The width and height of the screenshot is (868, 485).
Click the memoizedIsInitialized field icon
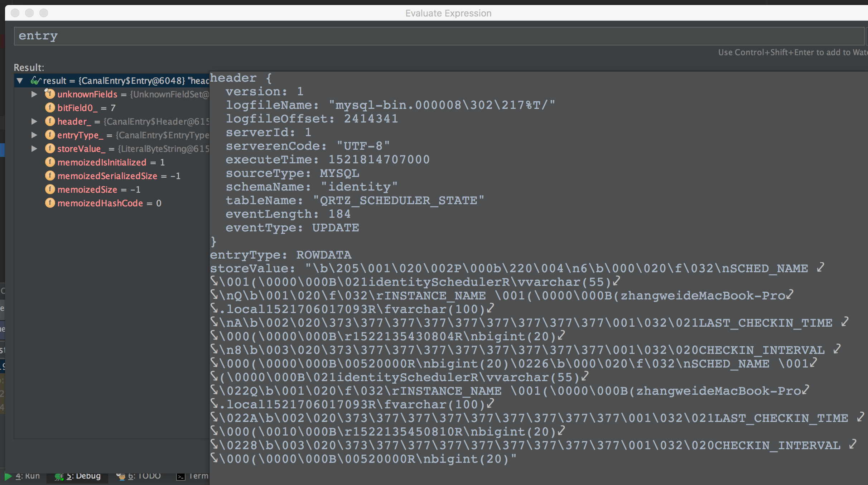pyautogui.click(x=50, y=162)
